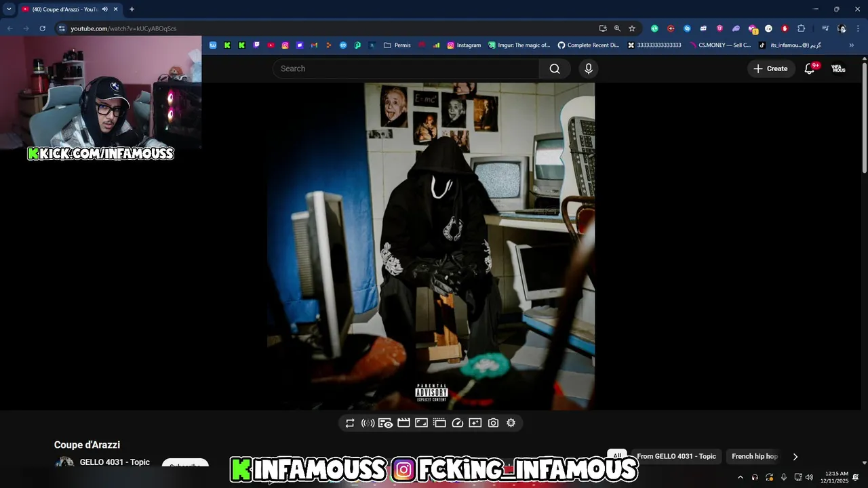
Task: Open the YouTube bookmark icon
Action: 271,45
